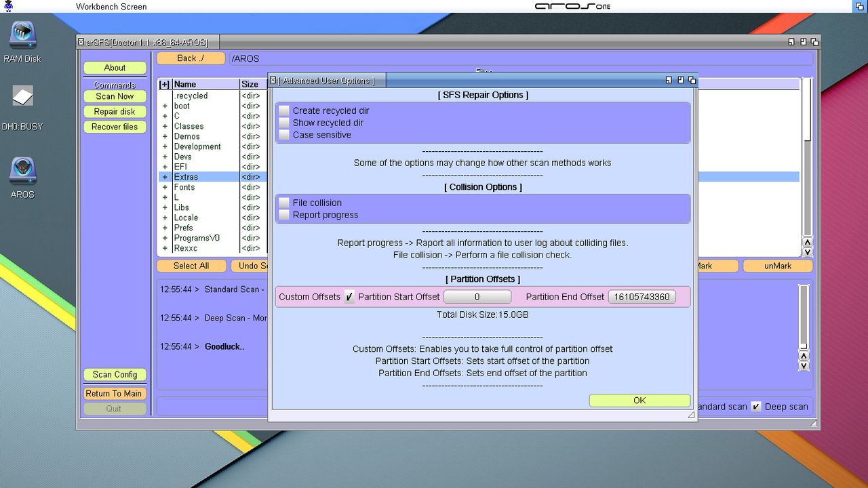Viewport: 868px width, 488px height.
Task: Select the .recycled row
Action: pyautogui.click(x=213, y=96)
